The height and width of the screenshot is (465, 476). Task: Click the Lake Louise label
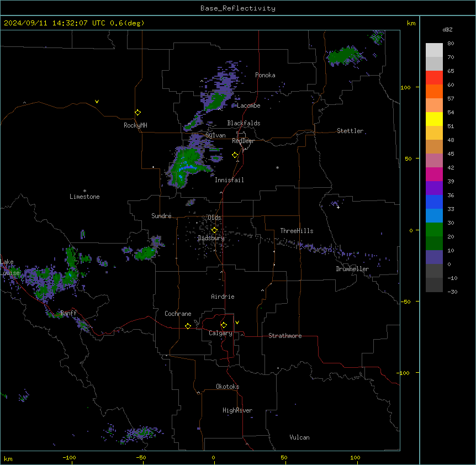point(10,267)
